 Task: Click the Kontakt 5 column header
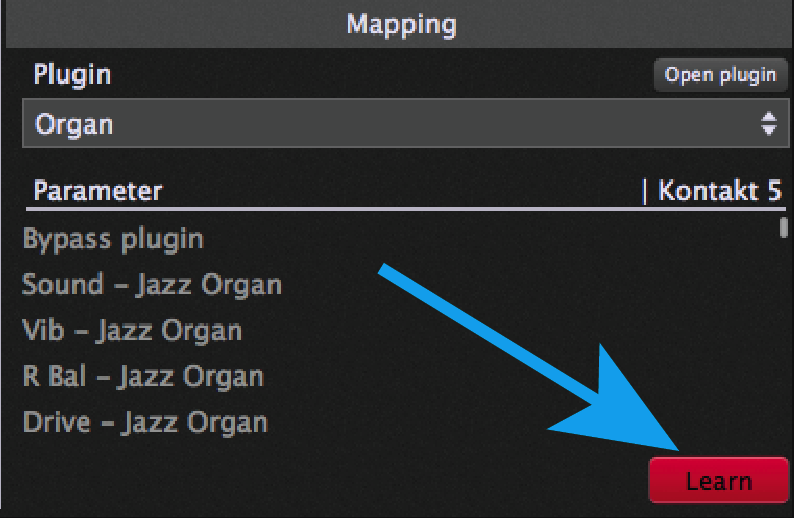pos(719,191)
